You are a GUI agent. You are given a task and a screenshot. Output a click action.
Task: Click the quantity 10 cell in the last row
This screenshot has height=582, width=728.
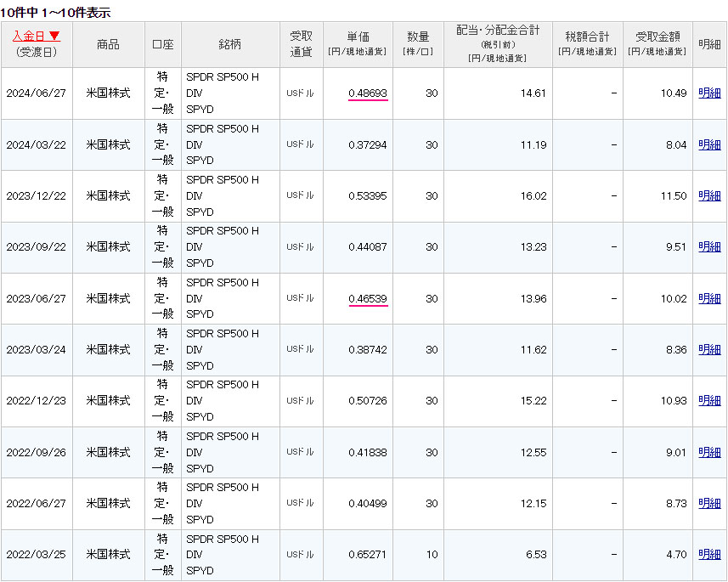[432, 555]
